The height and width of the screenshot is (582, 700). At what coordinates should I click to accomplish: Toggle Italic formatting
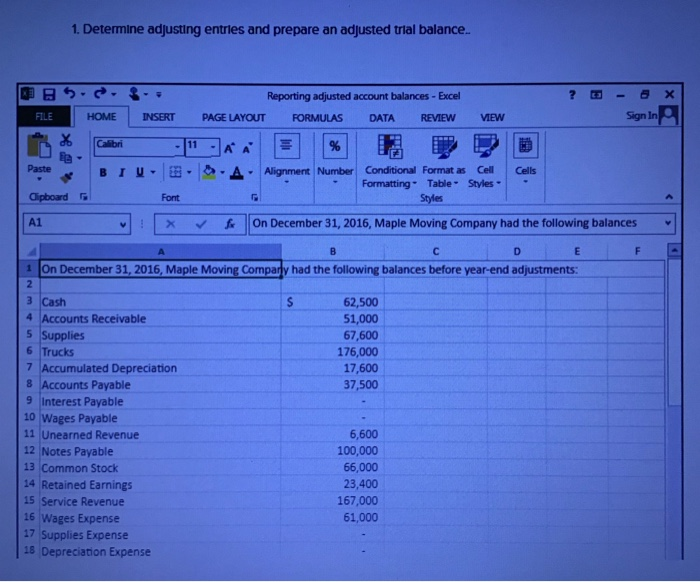[121, 172]
